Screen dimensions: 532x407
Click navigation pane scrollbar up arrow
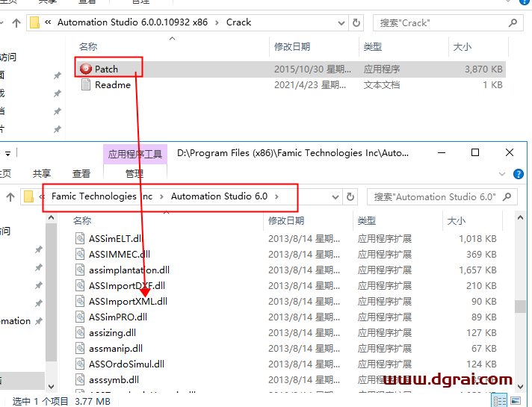(x=52, y=218)
